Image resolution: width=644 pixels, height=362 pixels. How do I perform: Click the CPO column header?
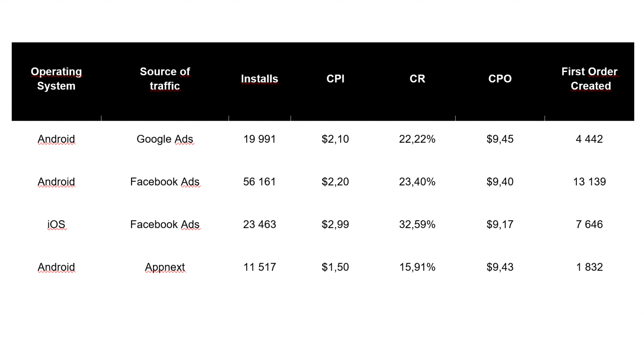500,79
